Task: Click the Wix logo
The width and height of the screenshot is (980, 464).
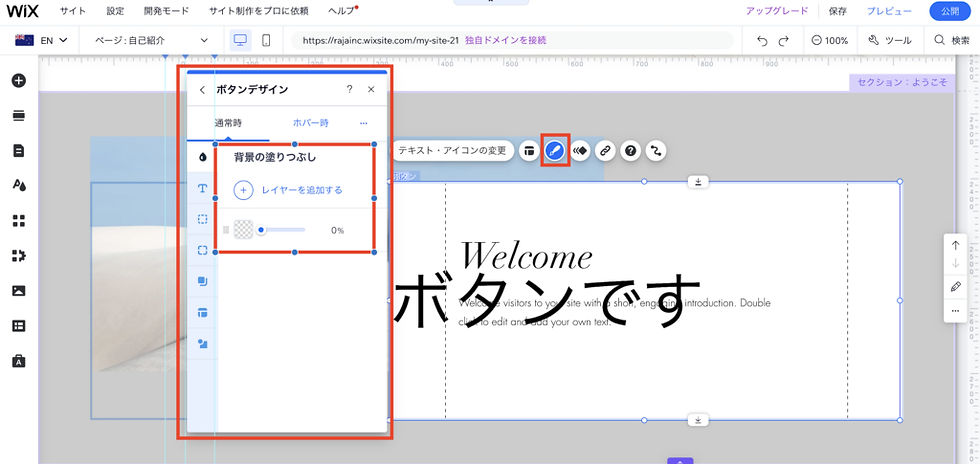Action: click(23, 11)
